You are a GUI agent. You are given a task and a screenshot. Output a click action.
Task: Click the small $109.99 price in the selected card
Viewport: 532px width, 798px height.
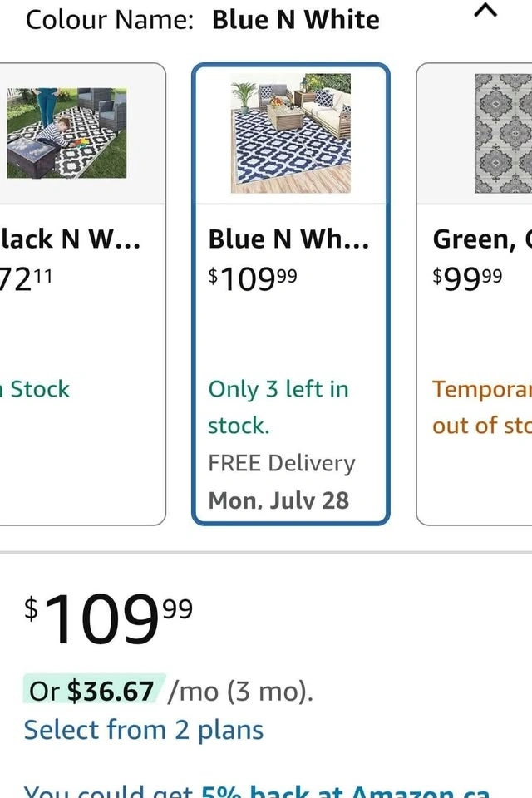252,278
